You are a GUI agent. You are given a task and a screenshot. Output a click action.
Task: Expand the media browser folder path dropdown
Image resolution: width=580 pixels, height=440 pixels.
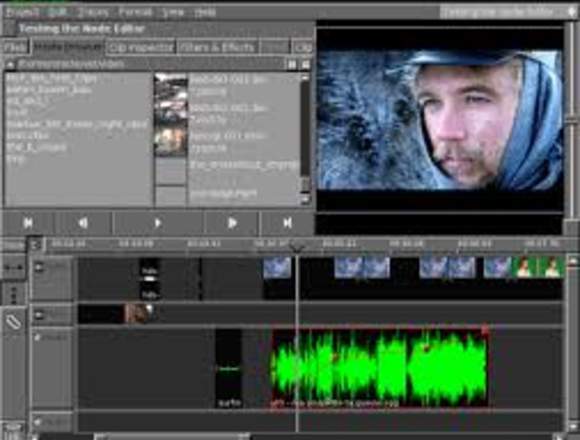10,64
